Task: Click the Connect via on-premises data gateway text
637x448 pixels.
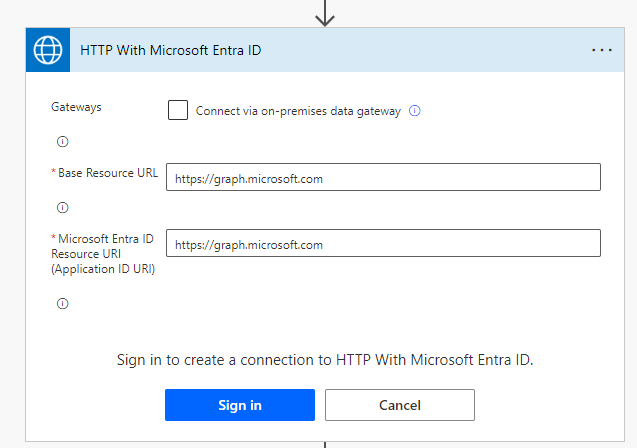Action: (x=298, y=111)
